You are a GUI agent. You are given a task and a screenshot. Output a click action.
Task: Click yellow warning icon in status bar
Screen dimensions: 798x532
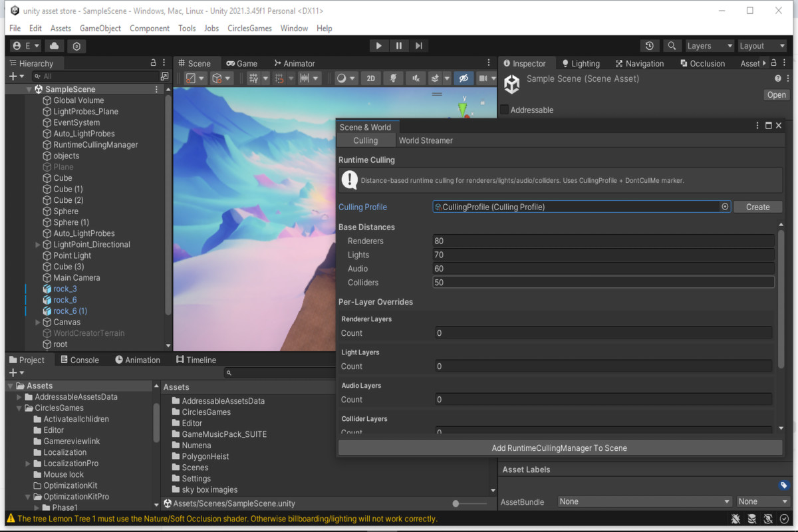pos(11,519)
